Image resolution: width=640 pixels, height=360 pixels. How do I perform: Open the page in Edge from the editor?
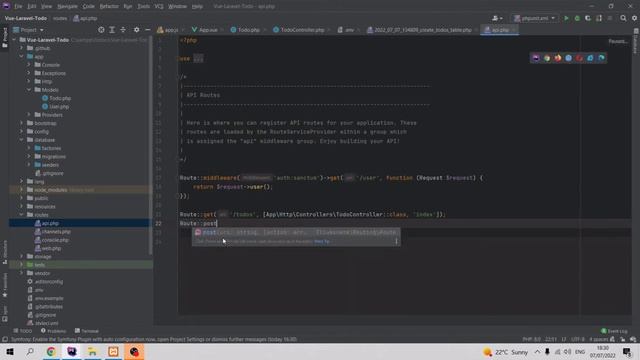(601, 58)
